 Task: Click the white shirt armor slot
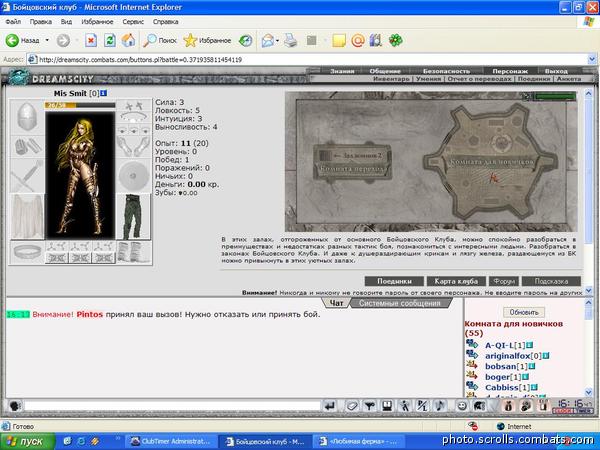pyautogui.click(x=27, y=216)
